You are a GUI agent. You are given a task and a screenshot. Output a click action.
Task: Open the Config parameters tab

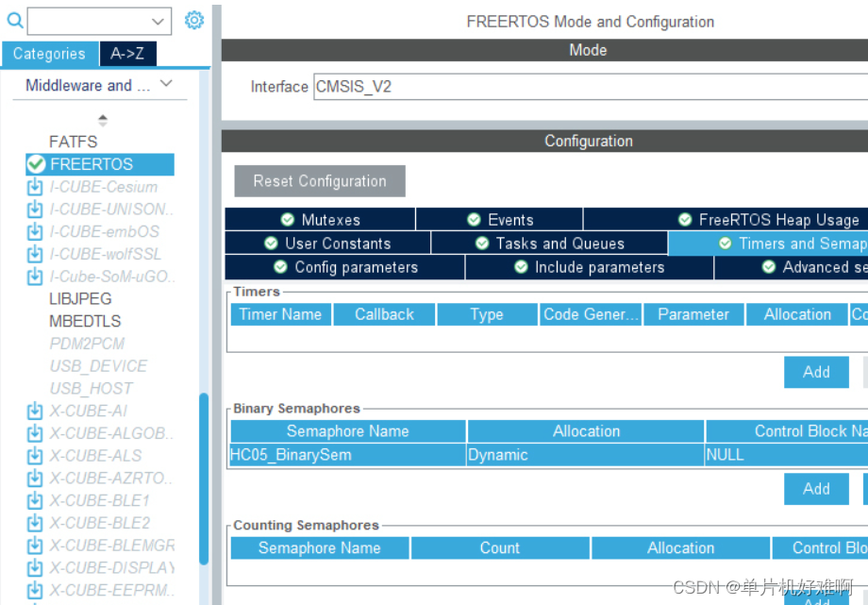(345, 267)
